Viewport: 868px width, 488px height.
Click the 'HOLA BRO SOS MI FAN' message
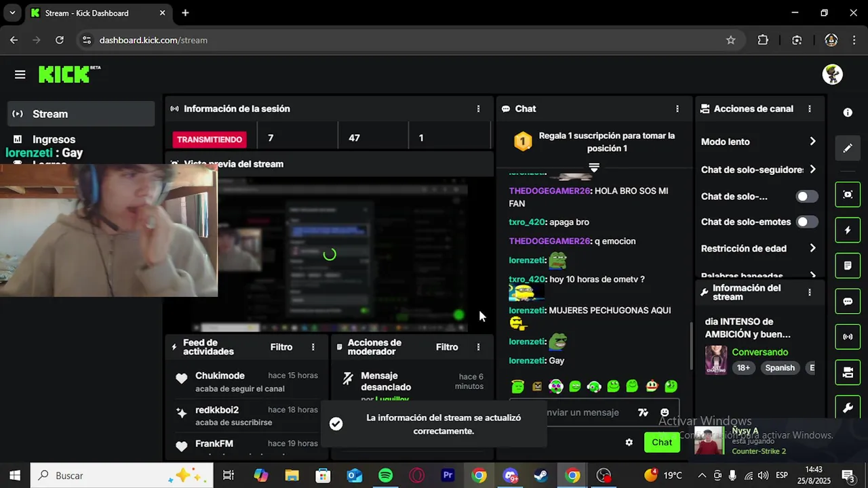(589, 197)
